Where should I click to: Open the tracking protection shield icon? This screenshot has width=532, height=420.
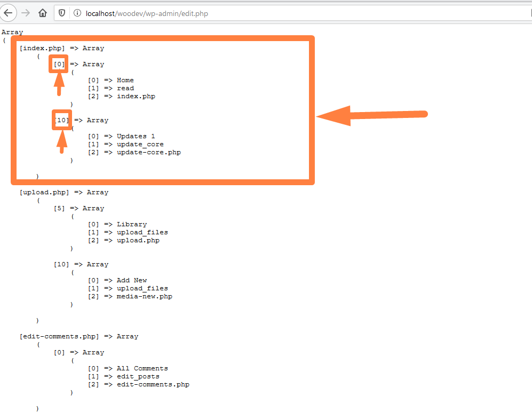62,13
